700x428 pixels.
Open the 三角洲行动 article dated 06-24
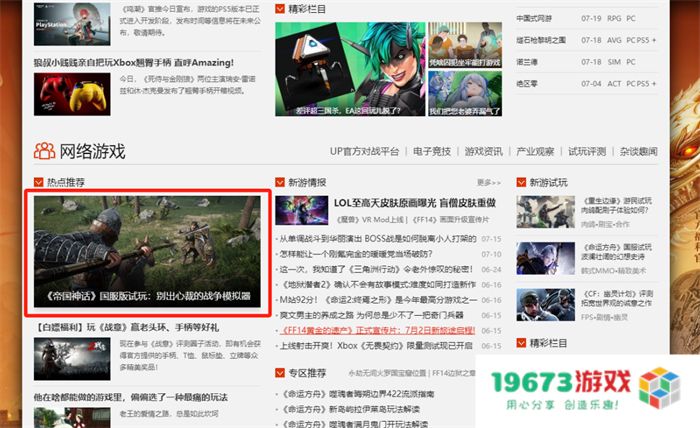coord(376,270)
